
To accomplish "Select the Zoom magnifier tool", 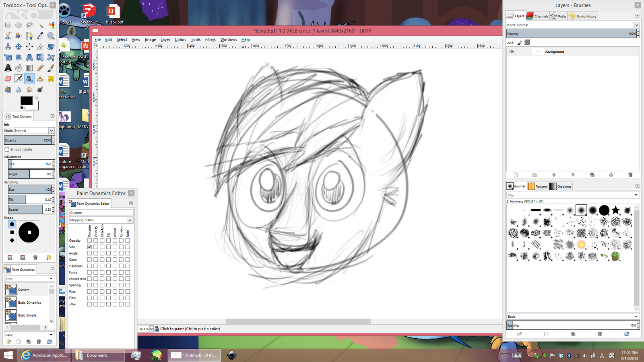I will click(51, 36).
